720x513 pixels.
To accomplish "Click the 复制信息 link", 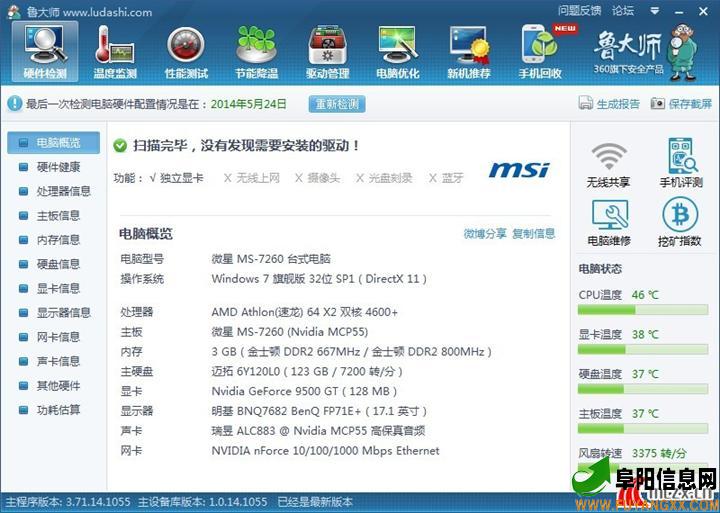I will point(534,234).
